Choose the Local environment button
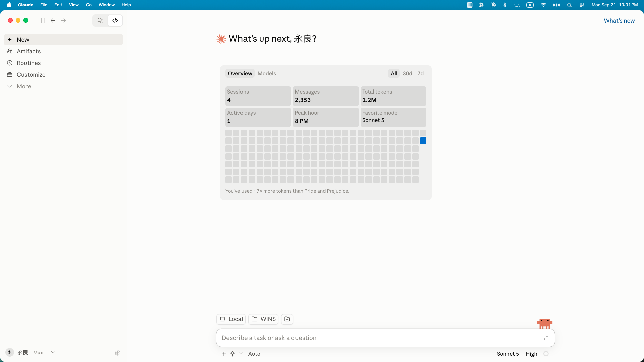The height and width of the screenshot is (362, 644). pyautogui.click(x=231, y=319)
